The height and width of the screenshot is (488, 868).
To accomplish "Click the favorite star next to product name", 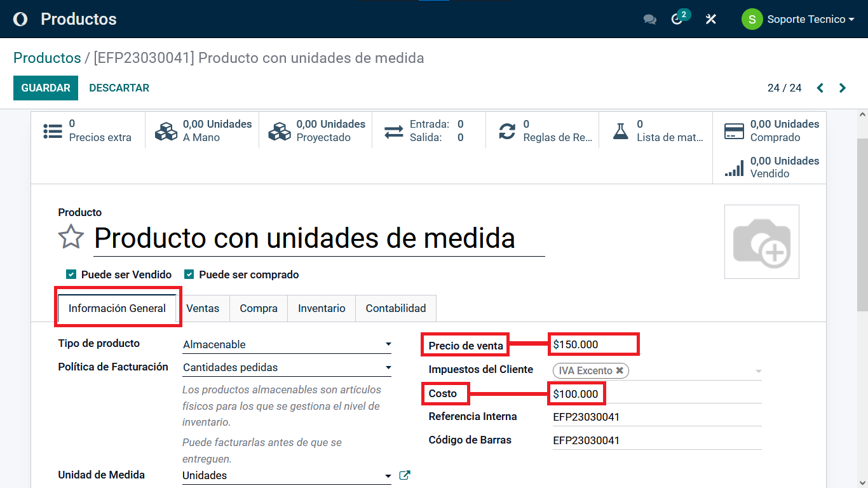I will [x=71, y=238].
